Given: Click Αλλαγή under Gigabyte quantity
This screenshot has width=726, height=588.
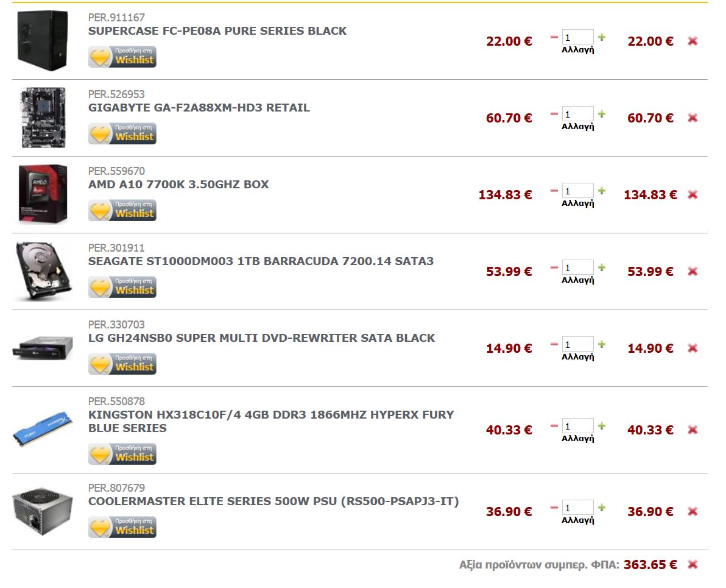Looking at the screenshot, I should pos(577,127).
